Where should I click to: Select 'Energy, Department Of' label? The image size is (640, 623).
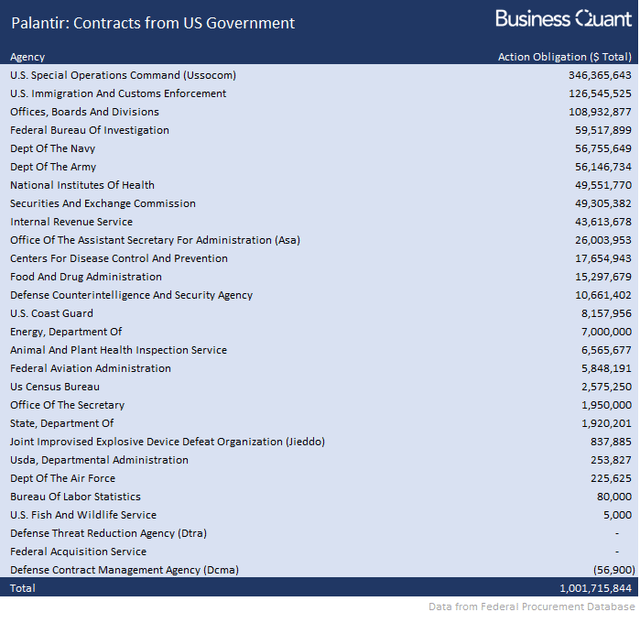(66, 332)
